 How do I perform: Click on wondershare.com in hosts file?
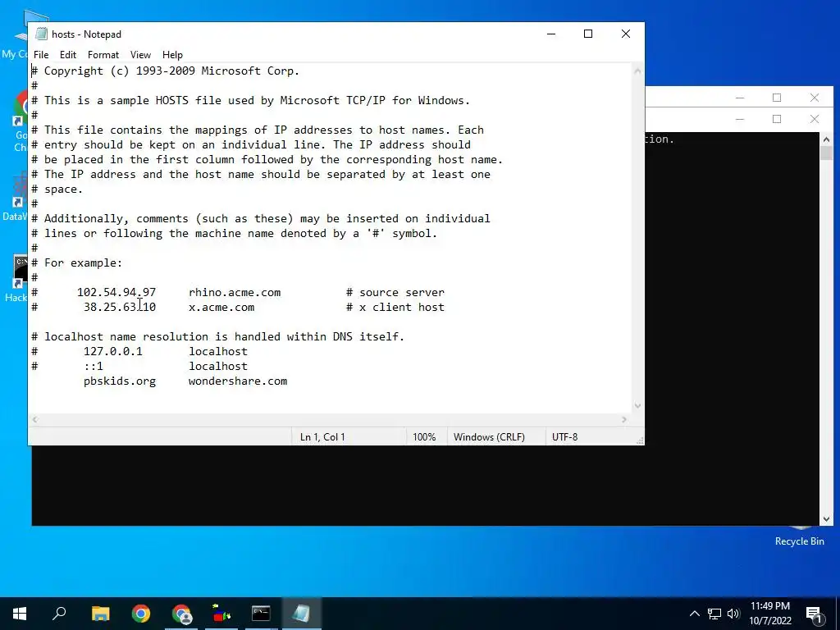[238, 381]
